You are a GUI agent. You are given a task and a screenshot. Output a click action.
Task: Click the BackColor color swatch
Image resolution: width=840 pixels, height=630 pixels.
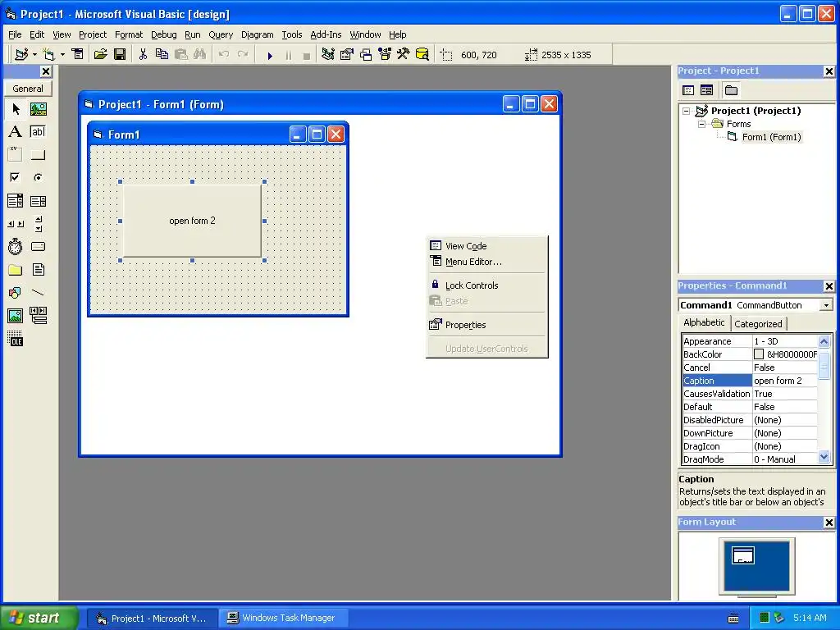[759, 354]
